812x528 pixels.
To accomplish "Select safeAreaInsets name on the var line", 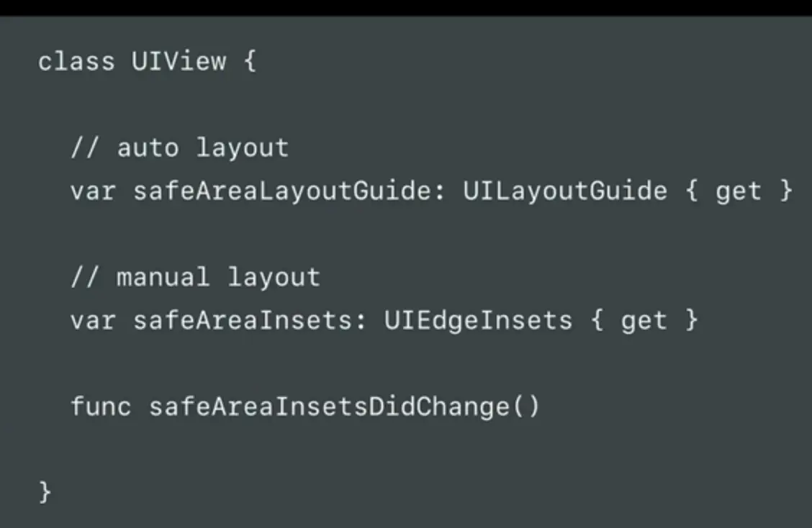I will point(243,320).
